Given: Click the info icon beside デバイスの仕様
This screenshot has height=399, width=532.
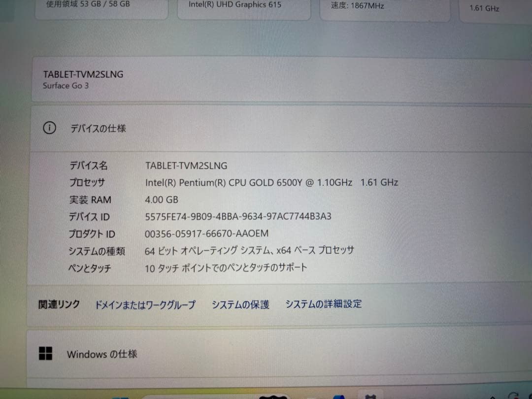Looking at the screenshot, I should 50,128.
